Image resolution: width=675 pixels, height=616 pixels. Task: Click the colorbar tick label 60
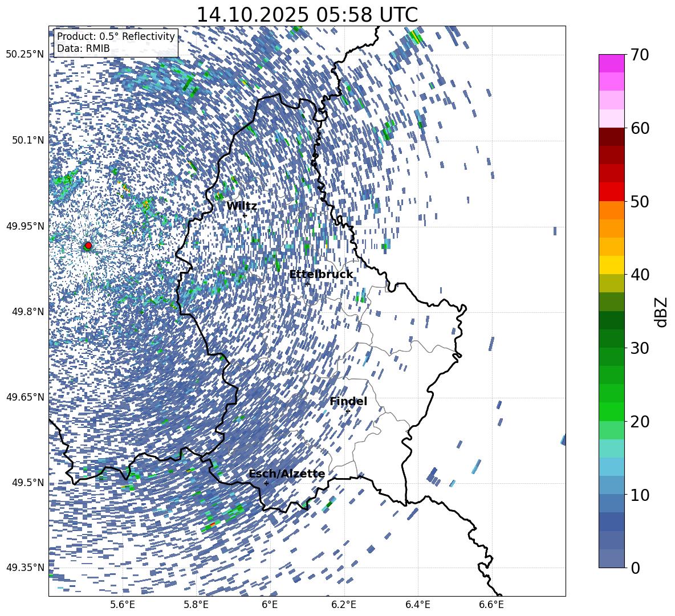coord(640,128)
